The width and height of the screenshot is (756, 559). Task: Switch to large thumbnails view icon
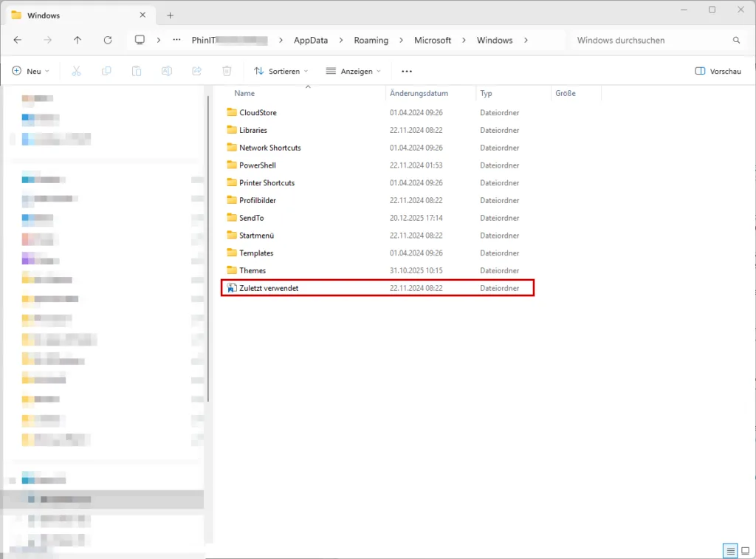(x=745, y=551)
